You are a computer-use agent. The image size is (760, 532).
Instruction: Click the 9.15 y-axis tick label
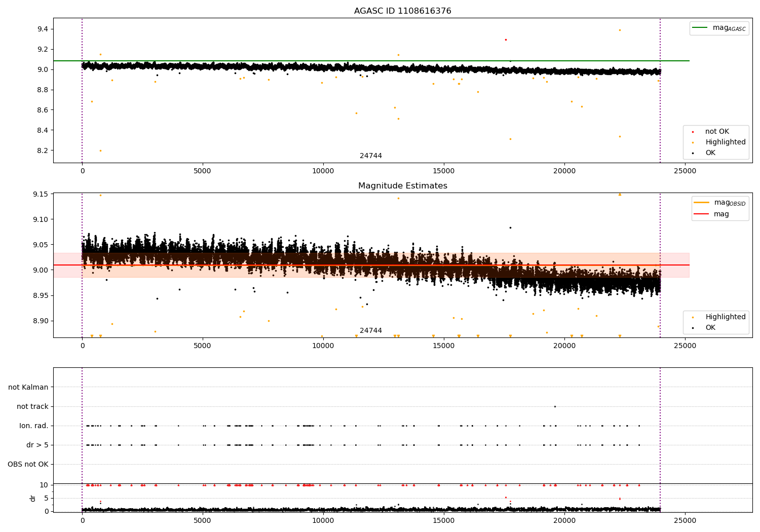point(41,195)
